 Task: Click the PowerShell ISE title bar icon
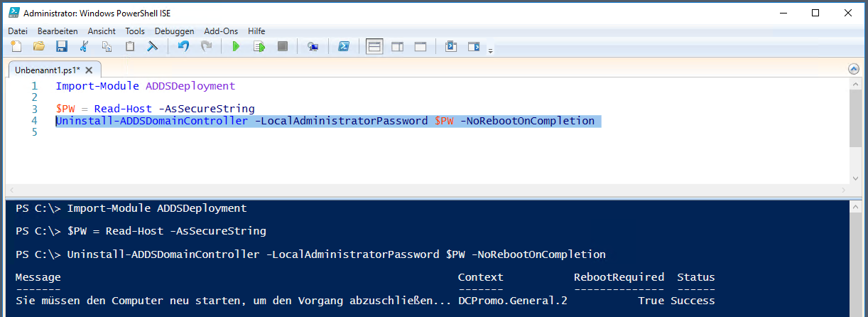pyautogui.click(x=13, y=13)
